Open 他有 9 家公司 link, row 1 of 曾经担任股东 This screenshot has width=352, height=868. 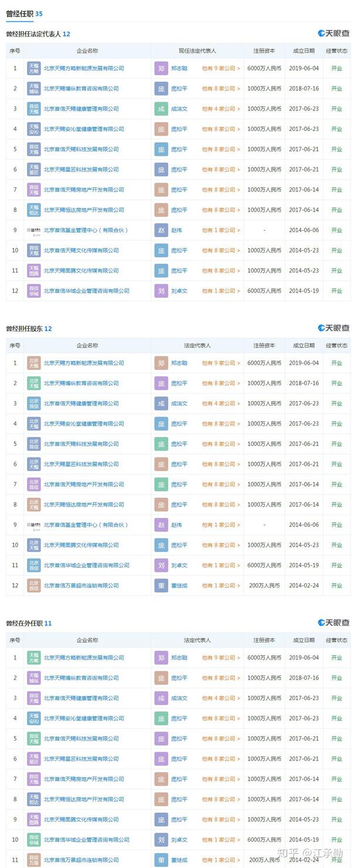pos(221,363)
